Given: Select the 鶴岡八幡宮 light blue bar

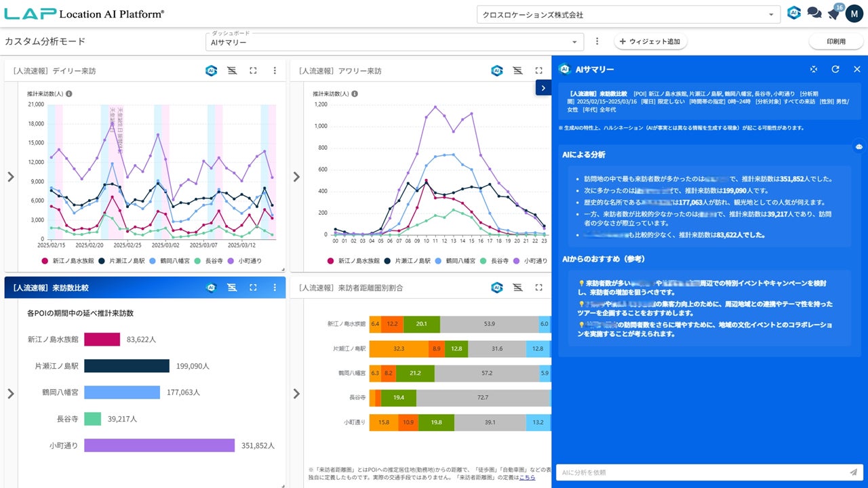Looking at the screenshot, I should point(122,392).
